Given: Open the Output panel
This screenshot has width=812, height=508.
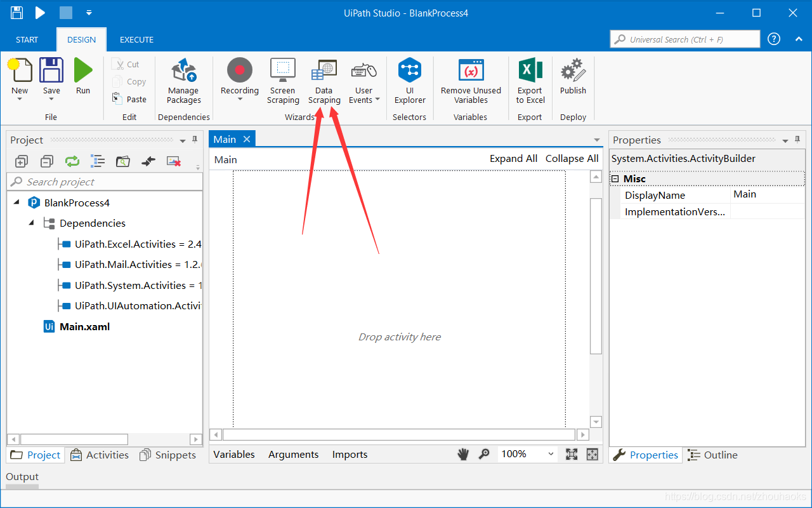Looking at the screenshot, I should 22,476.
